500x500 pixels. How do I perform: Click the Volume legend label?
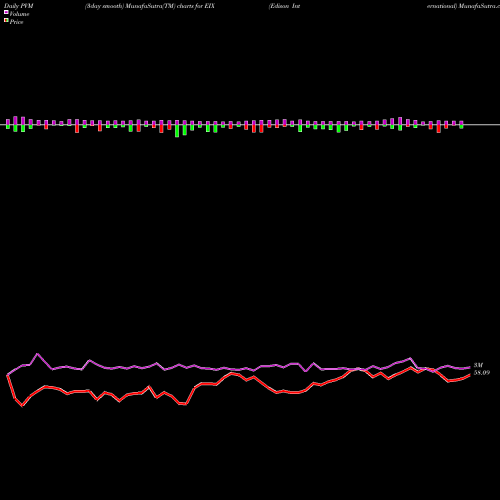click(19, 14)
